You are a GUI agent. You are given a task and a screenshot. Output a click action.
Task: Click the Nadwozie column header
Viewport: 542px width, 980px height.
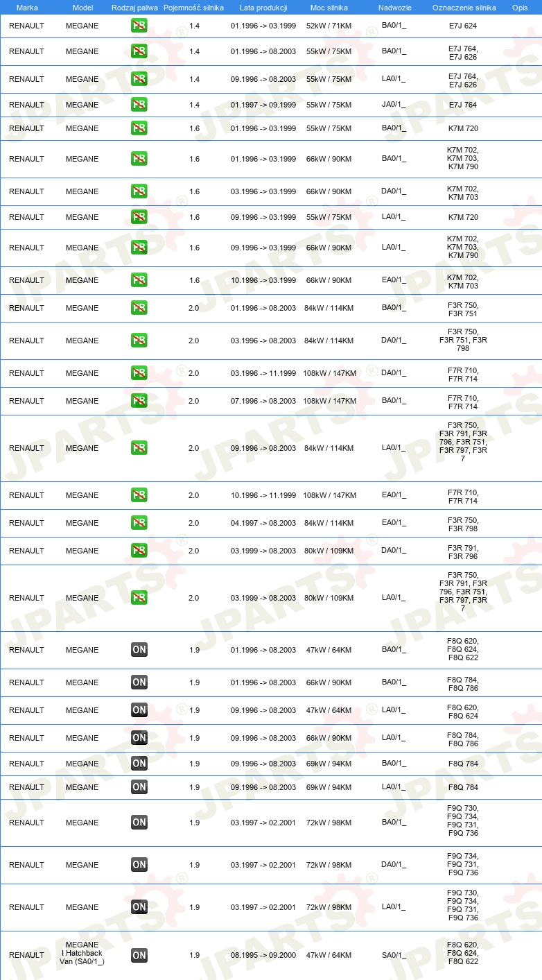coord(394,8)
